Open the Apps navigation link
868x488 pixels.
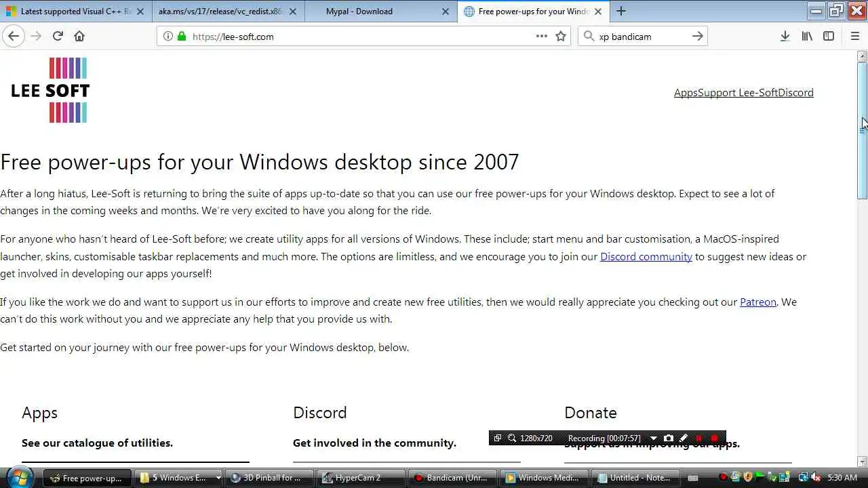[x=686, y=92]
